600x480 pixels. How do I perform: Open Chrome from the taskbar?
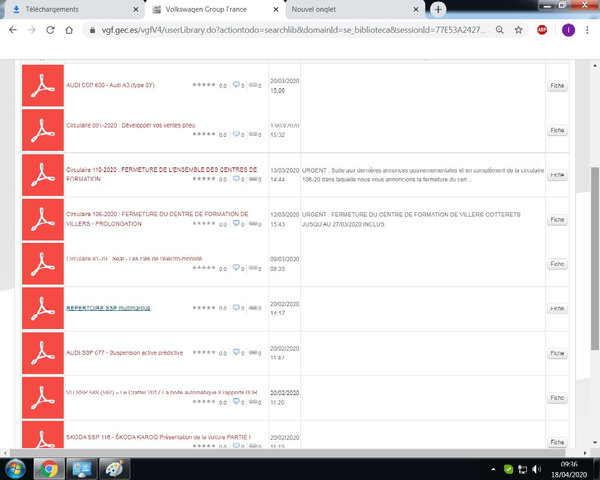49,469
